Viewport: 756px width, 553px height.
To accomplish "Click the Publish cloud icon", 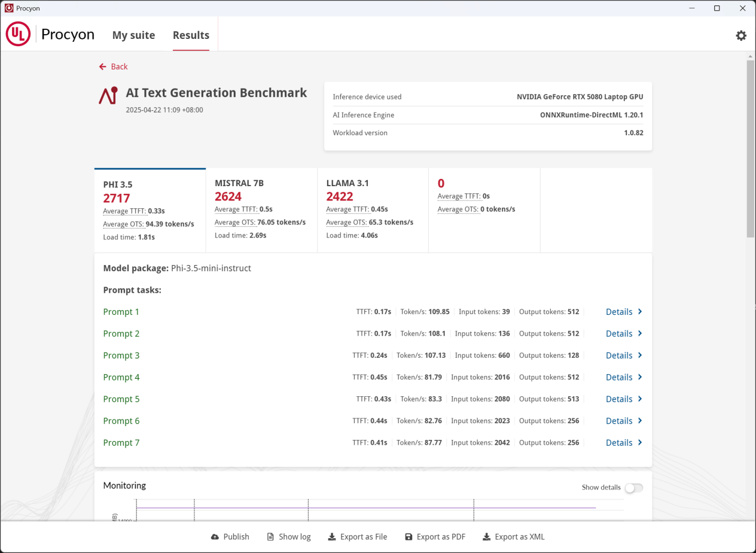I will pos(215,537).
